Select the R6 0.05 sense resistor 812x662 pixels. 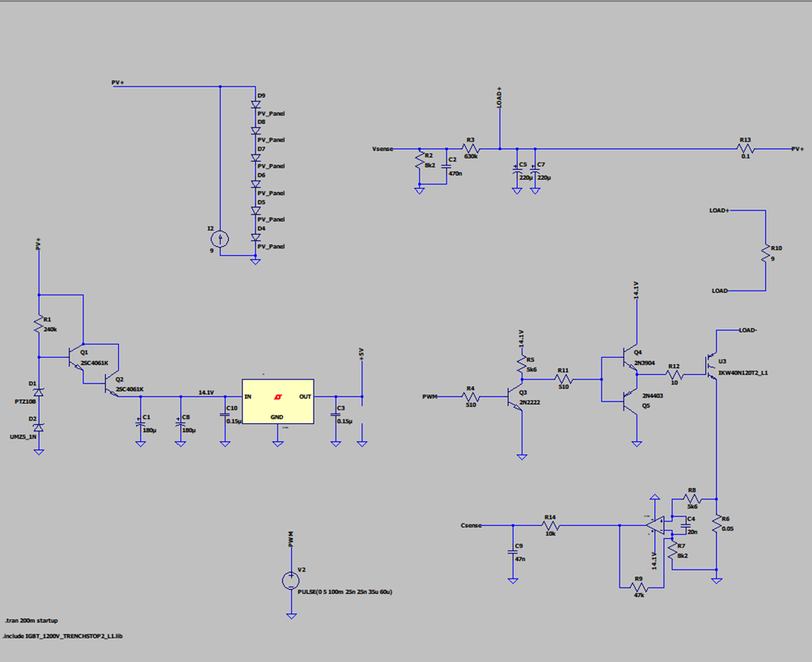point(717,524)
